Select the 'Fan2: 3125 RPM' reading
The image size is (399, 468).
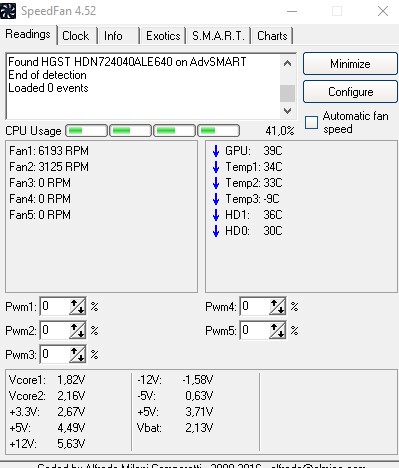point(49,167)
